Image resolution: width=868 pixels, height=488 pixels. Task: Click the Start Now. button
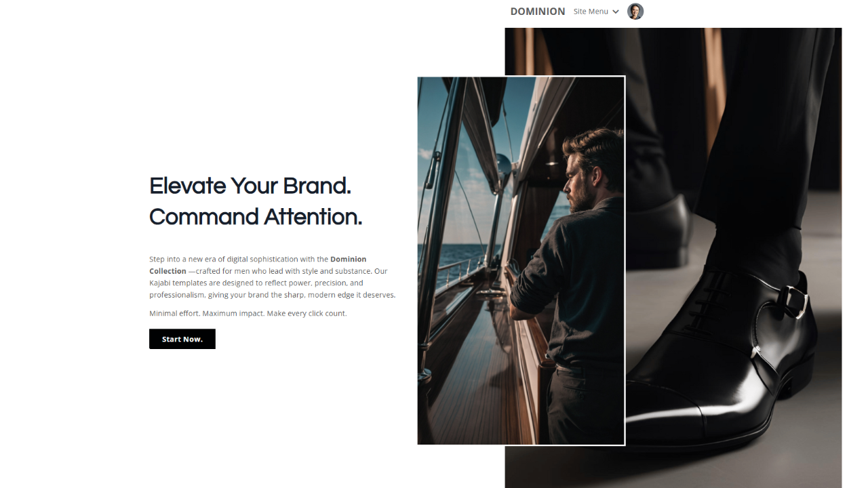182,339
